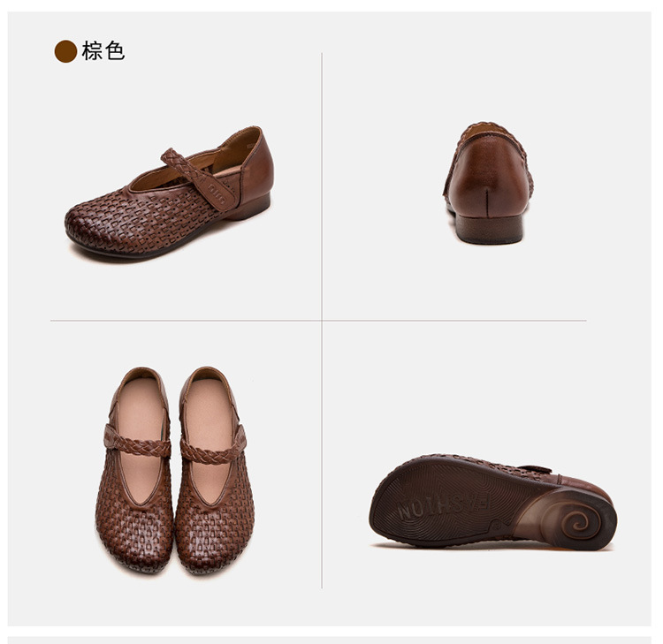Viewport: 663px width, 644px height.
Task: Open the rear heel view shoe image
Action: click(488, 183)
